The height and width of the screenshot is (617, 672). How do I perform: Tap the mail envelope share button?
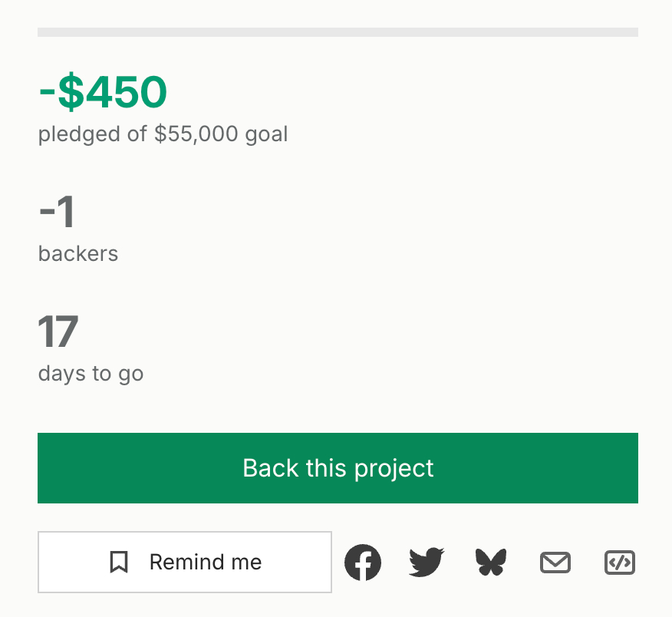tap(555, 563)
